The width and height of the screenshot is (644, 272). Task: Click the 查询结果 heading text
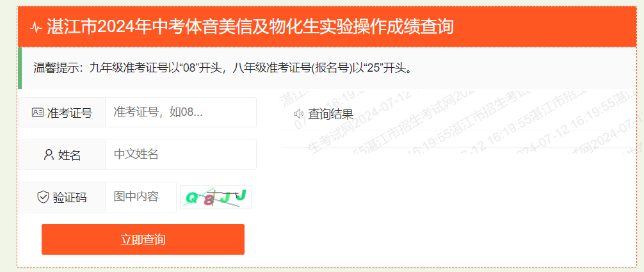coord(330,114)
